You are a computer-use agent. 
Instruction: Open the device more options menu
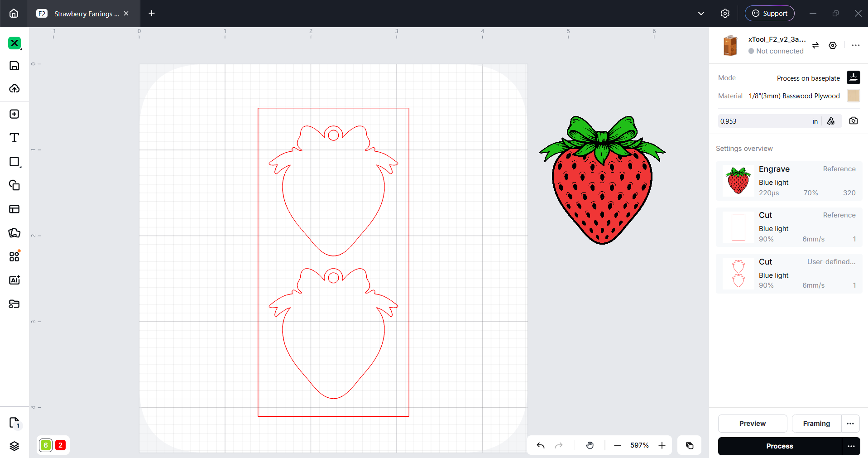pyautogui.click(x=855, y=45)
